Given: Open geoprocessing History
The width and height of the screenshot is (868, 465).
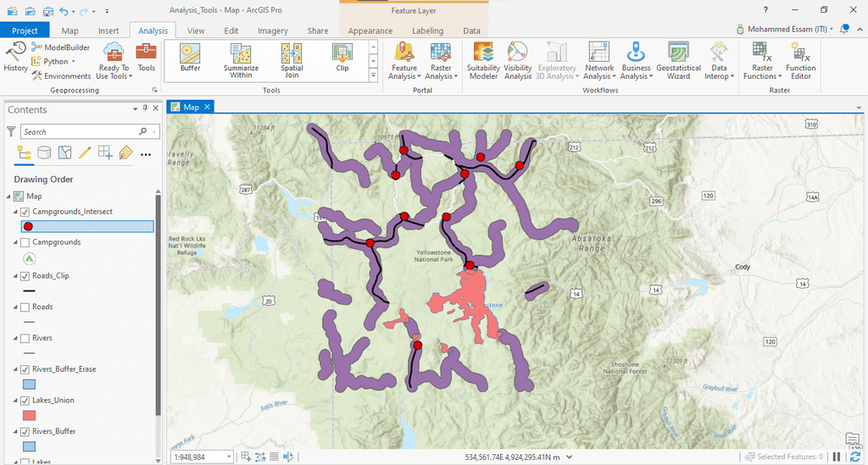Looking at the screenshot, I should click(15, 58).
